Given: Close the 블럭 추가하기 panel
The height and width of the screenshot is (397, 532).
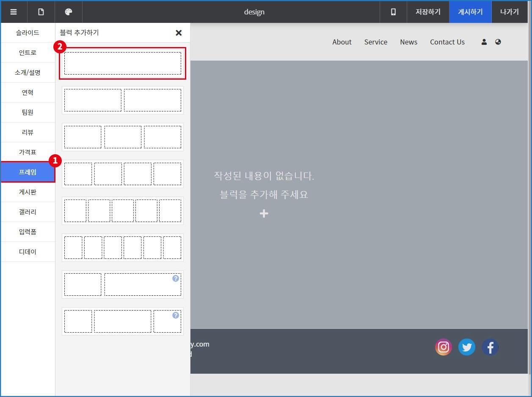Looking at the screenshot, I should (x=179, y=33).
